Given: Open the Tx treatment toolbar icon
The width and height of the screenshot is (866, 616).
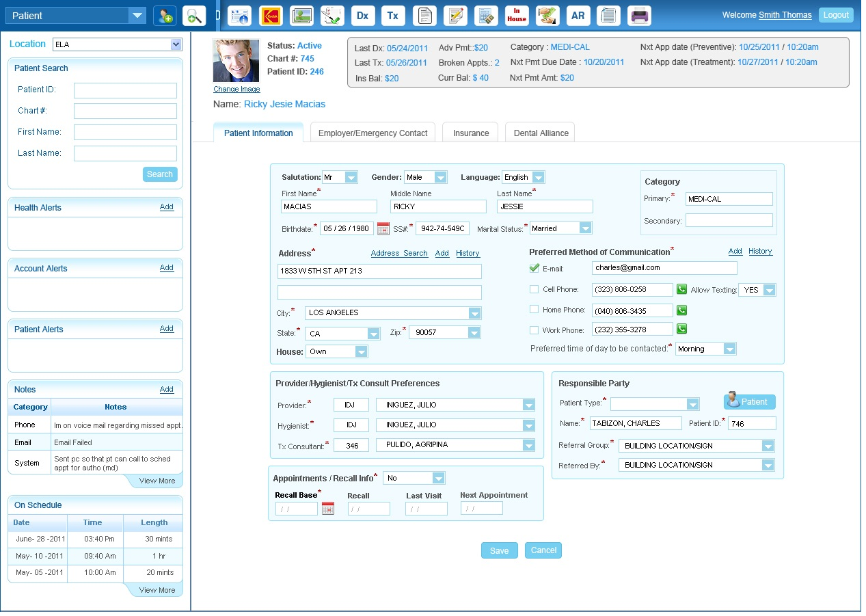Looking at the screenshot, I should [392, 16].
